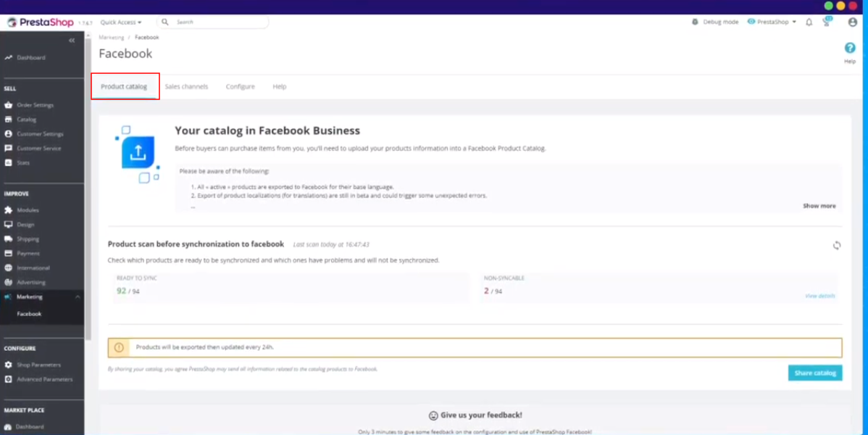Screen dimensions: 868x435
Task: Open the shopping cart orders icon
Action: click(827, 22)
